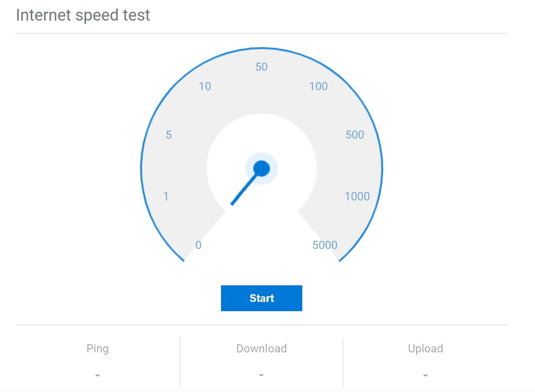The width and height of the screenshot is (535, 392).
Task: Click the Upload result field
Action: (x=425, y=348)
